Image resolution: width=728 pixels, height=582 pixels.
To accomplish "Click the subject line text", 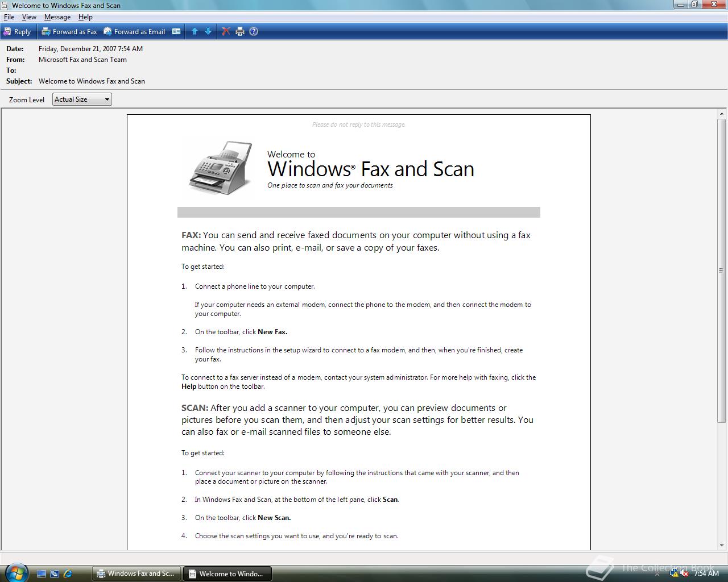I will pos(92,81).
